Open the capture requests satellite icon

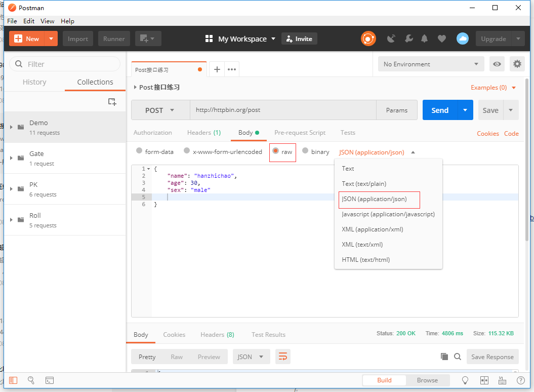pos(391,38)
